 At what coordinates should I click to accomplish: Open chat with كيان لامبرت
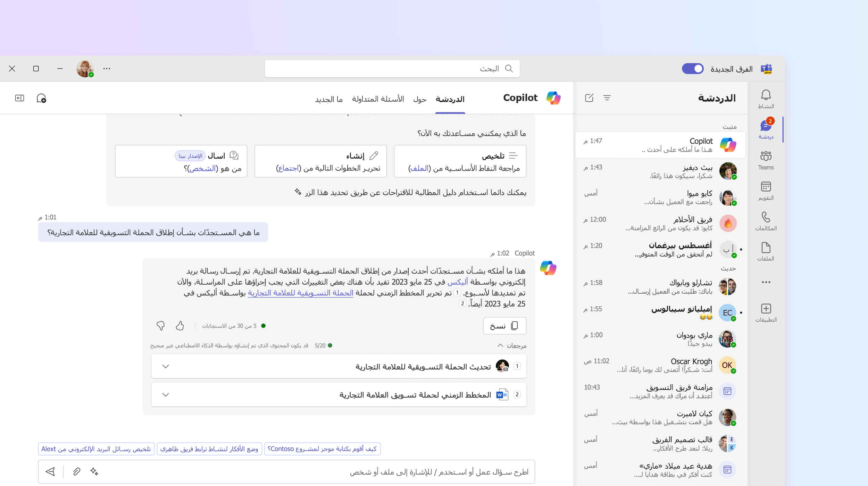click(660, 417)
